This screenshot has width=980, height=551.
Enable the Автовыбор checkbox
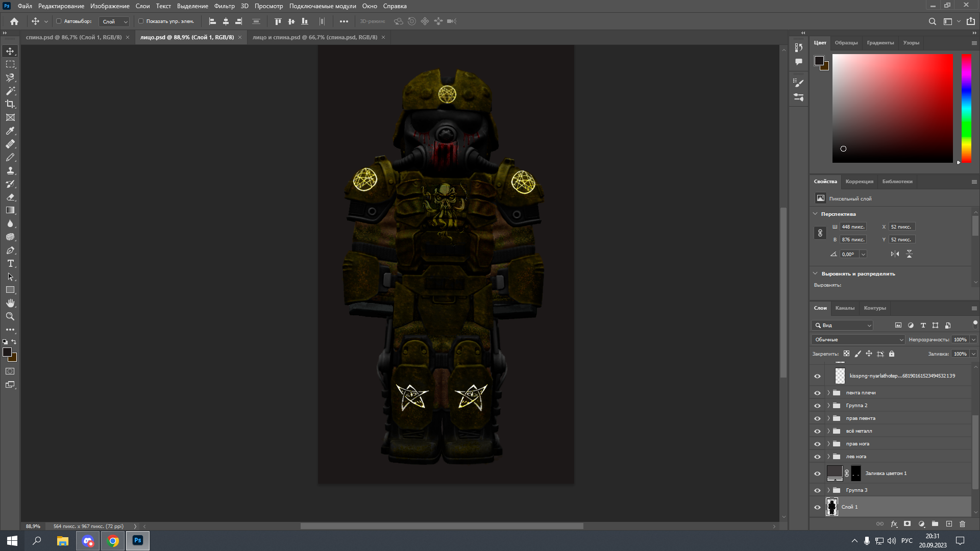point(59,21)
